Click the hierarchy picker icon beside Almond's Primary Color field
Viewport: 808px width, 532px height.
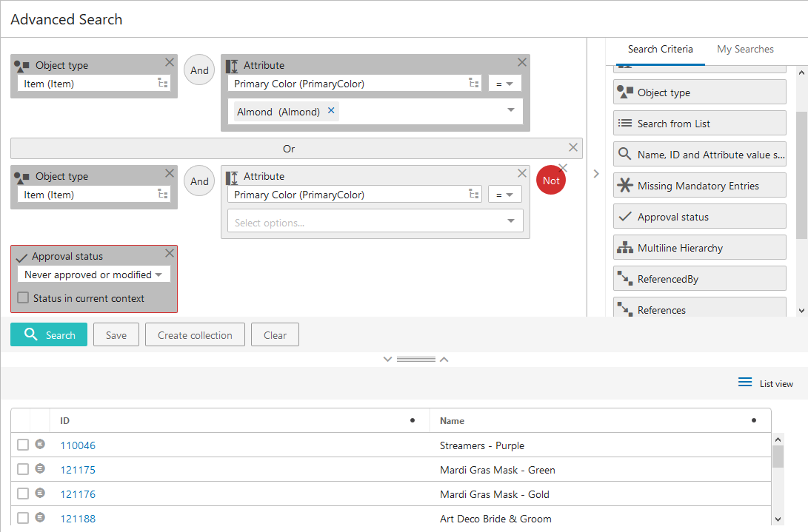[x=474, y=84]
